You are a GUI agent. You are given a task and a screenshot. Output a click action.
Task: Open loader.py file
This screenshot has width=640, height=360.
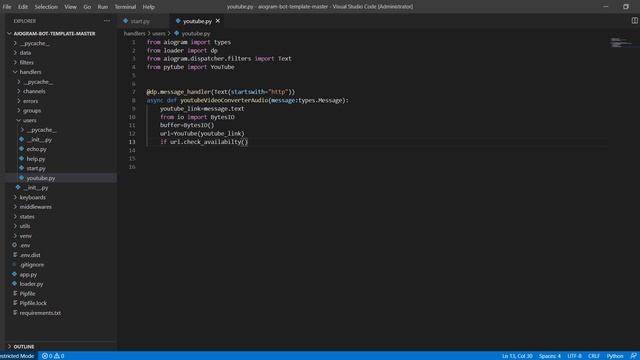coord(31,284)
